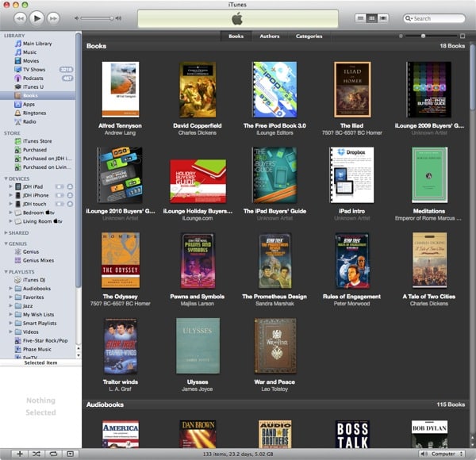The image size is (476, 460).
Task: Expand the Jazz playlist folder
Action: [10, 306]
